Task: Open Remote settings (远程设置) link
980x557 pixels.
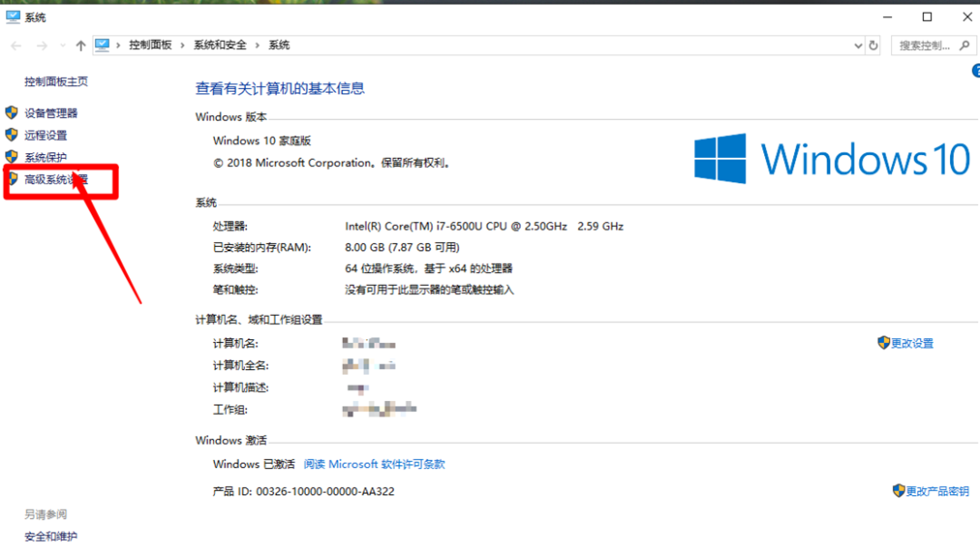Action: tap(45, 135)
